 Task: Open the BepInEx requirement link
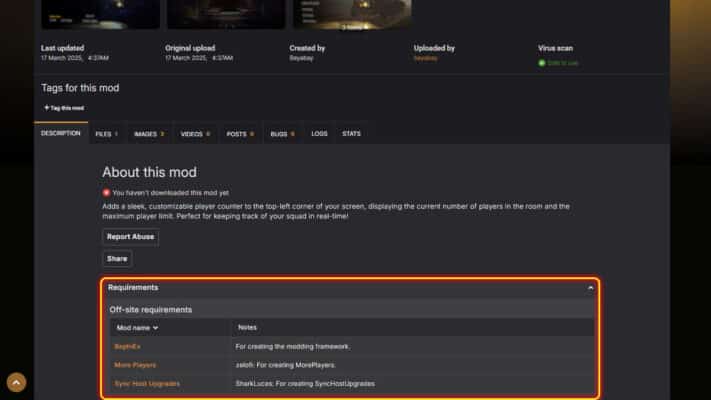coord(130,346)
